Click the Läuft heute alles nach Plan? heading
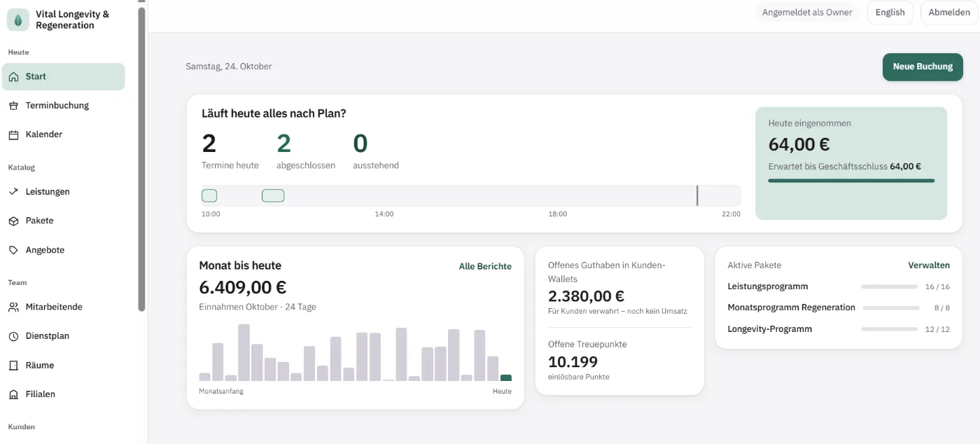The width and height of the screenshot is (980, 444). (x=274, y=113)
